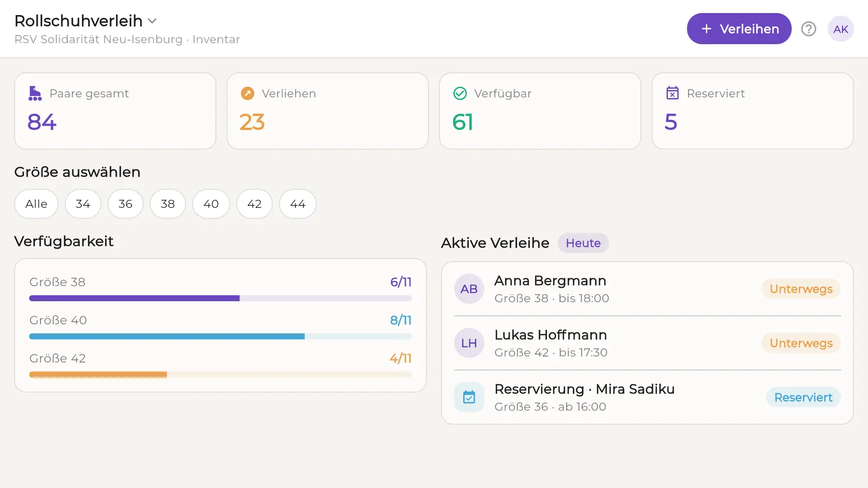Click the RSV Solidarität Neu-Isenburg · Inventar subtitle
868x488 pixels.
[x=127, y=39]
